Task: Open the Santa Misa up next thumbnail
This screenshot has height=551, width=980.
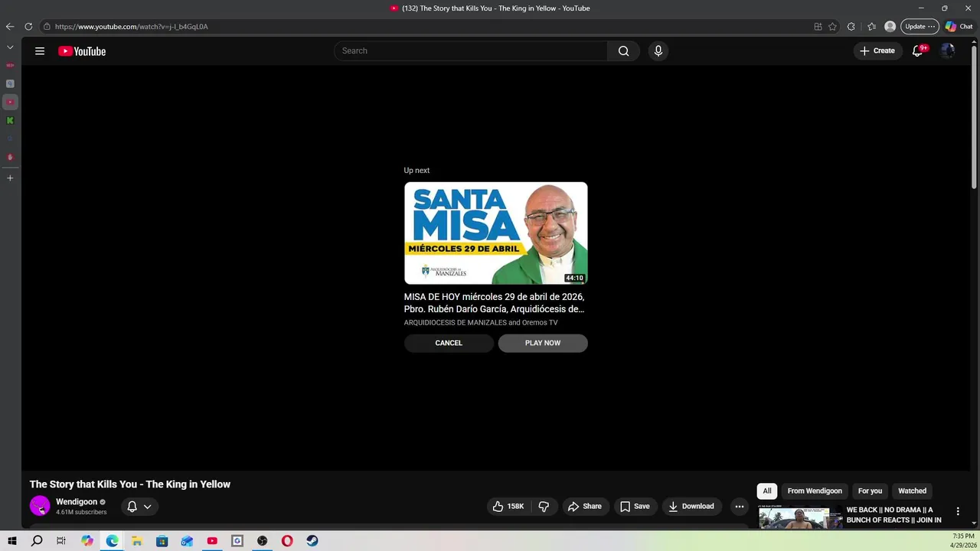Action: click(x=496, y=233)
